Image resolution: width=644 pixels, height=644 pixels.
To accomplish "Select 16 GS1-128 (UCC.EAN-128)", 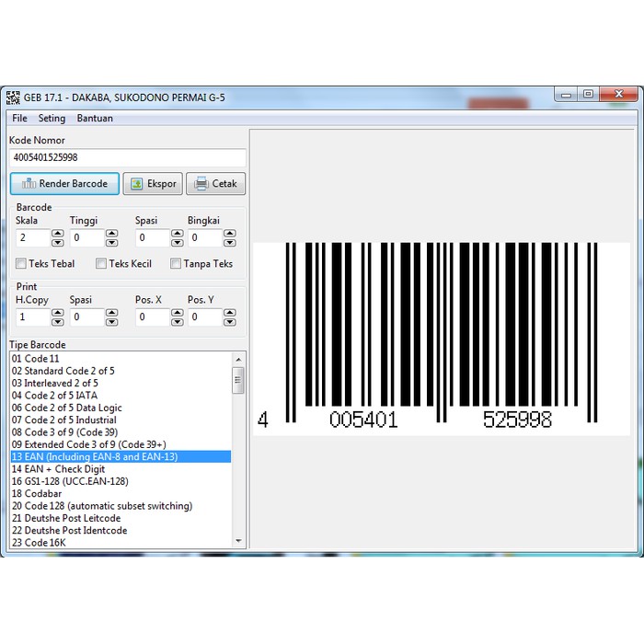I will click(x=121, y=481).
